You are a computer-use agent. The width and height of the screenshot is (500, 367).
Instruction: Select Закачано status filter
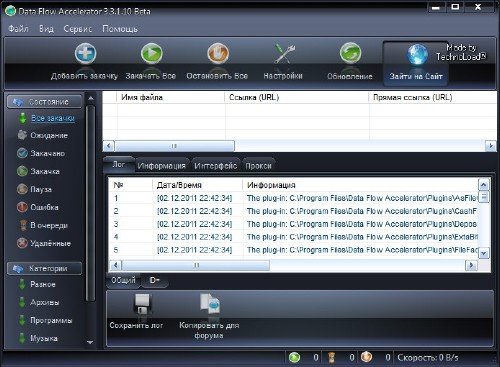coord(47,153)
